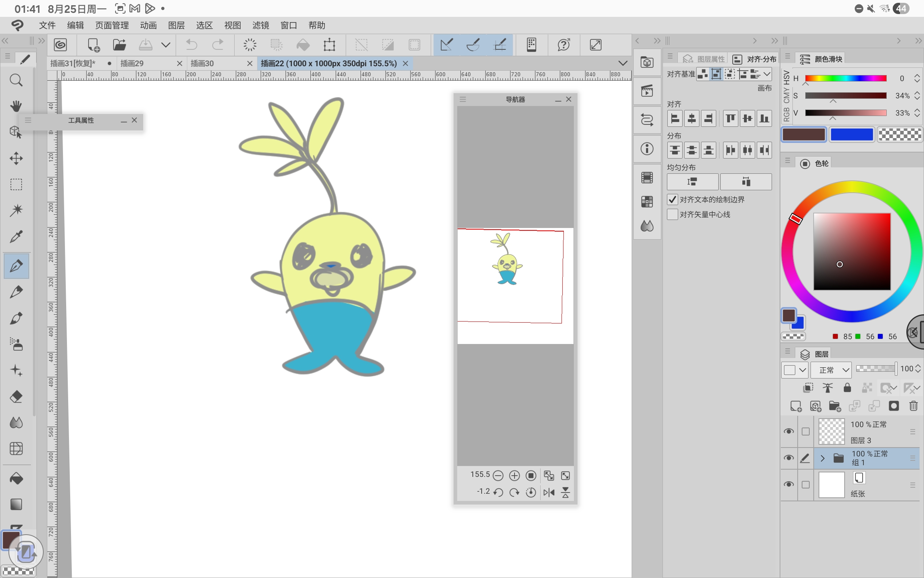Delete layer with trash icon

[x=913, y=406]
